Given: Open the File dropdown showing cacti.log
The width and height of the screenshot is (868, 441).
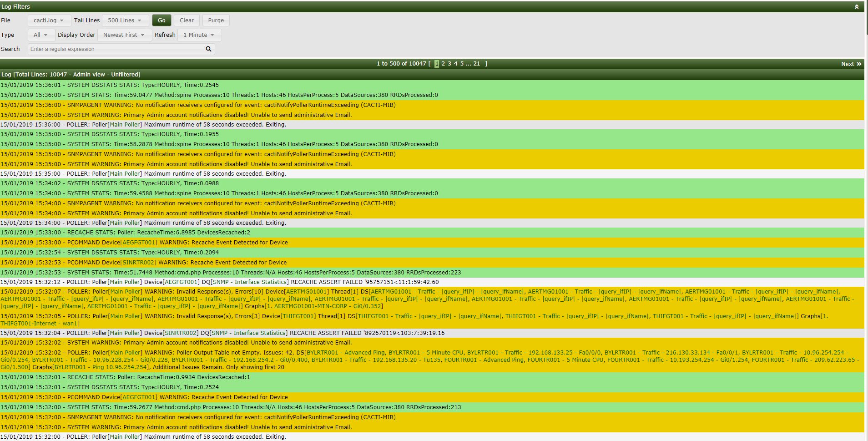Looking at the screenshot, I should (48, 20).
